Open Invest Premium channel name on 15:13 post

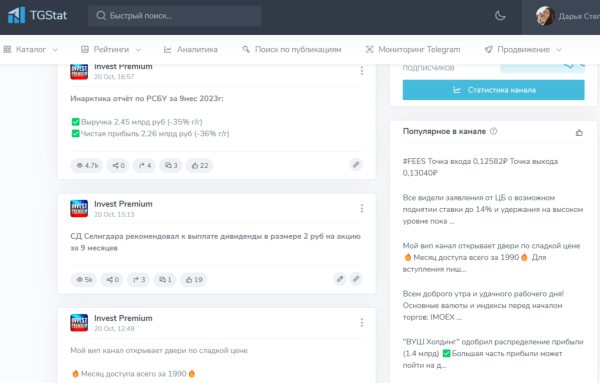pos(123,204)
